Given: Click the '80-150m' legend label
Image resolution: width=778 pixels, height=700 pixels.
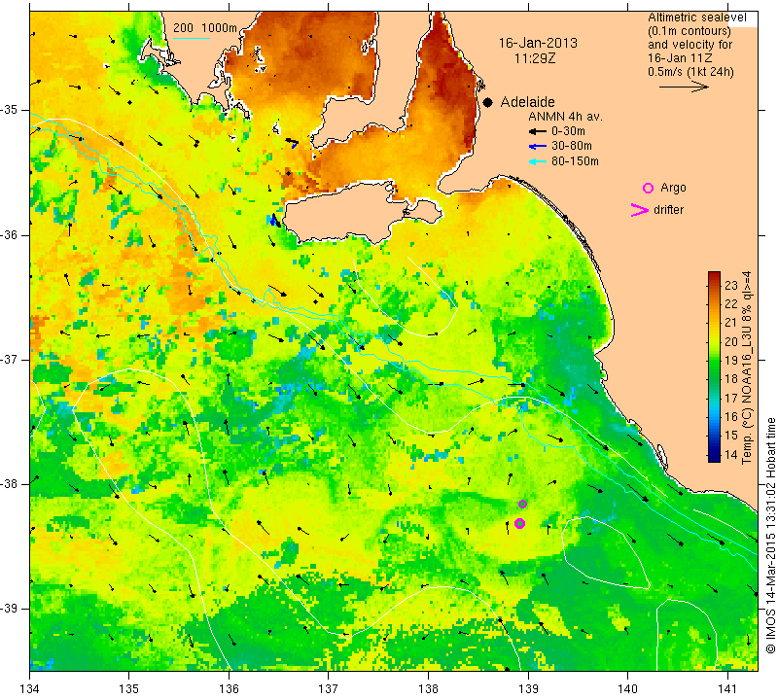Looking at the screenshot, I should 575,161.
